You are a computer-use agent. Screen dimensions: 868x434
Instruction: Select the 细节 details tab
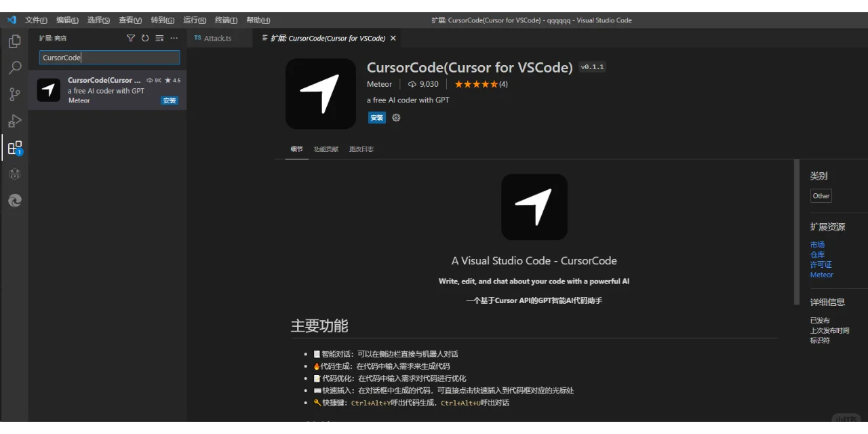coord(297,149)
